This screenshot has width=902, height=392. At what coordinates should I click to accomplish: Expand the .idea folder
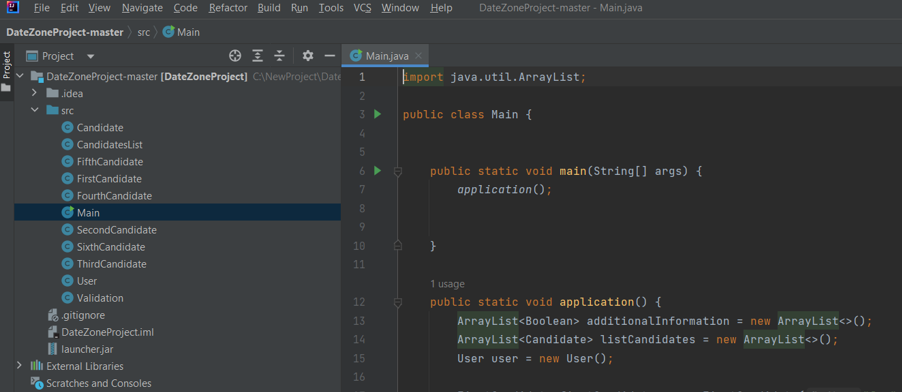pos(35,93)
